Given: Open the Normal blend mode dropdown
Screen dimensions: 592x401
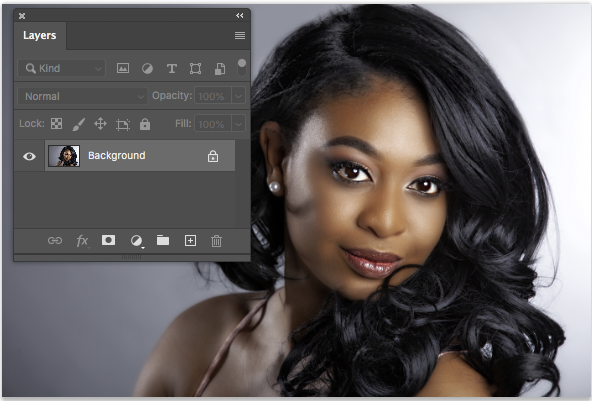Looking at the screenshot, I should tap(82, 96).
